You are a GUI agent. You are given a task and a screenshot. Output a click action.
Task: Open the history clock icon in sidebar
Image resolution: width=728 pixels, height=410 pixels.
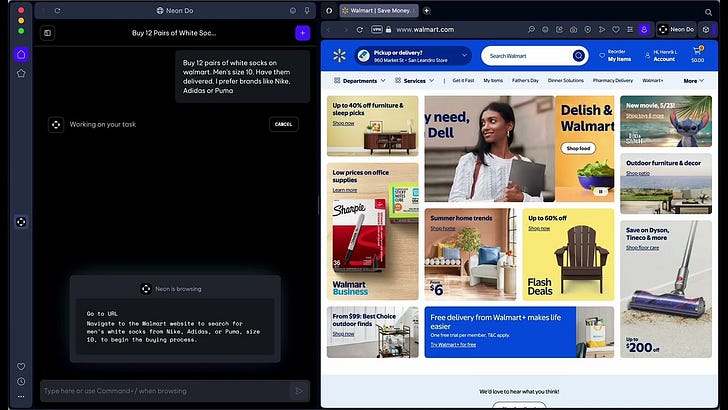click(21, 381)
